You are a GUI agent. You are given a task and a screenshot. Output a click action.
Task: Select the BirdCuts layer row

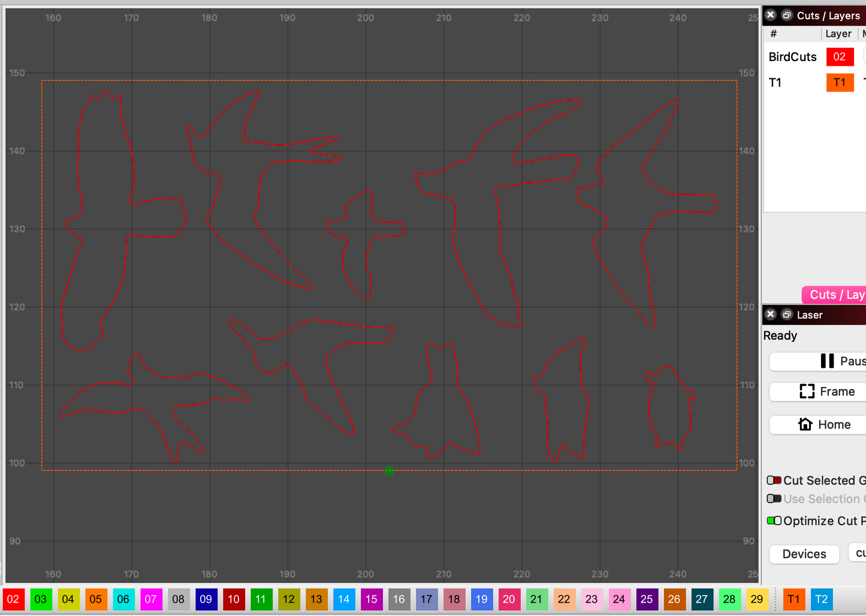coord(792,57)
